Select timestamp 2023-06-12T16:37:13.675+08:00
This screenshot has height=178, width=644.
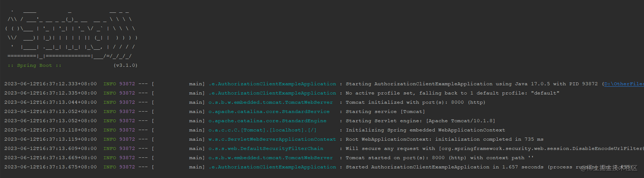(x=50, y=167)
